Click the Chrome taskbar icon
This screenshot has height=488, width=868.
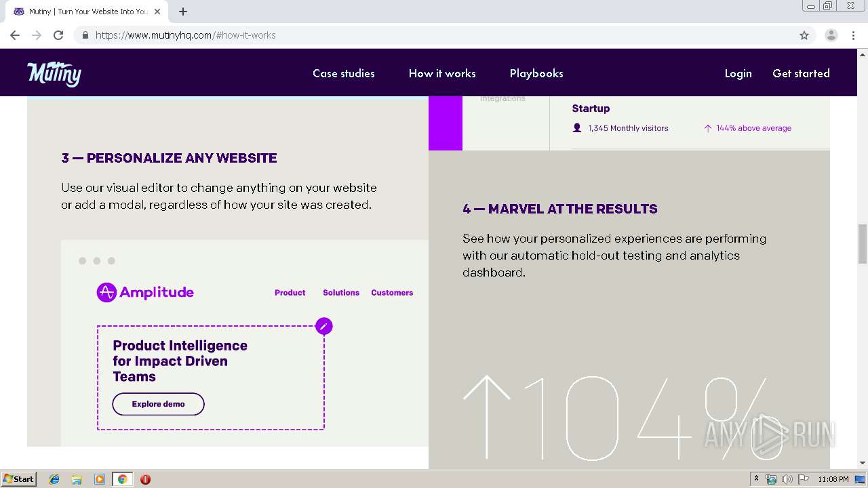tap(122, 479)
